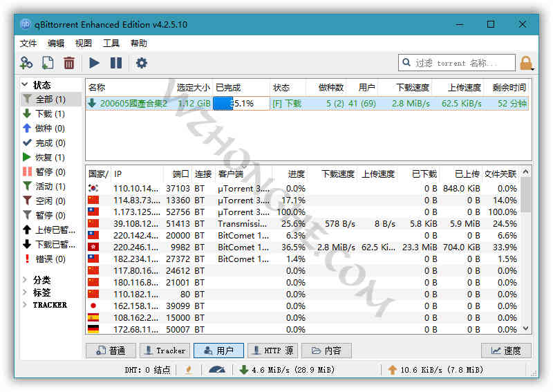553x392 pixels.
Task: Open the 视图 menu
Action: pyautogui.click(x=83, y=43)
